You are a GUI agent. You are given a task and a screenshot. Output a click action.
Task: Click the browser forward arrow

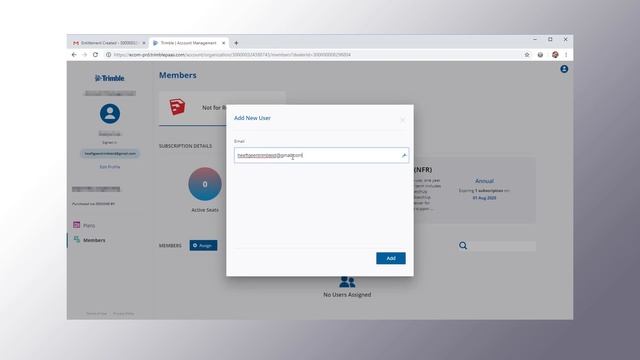click(x=84, y=55)
